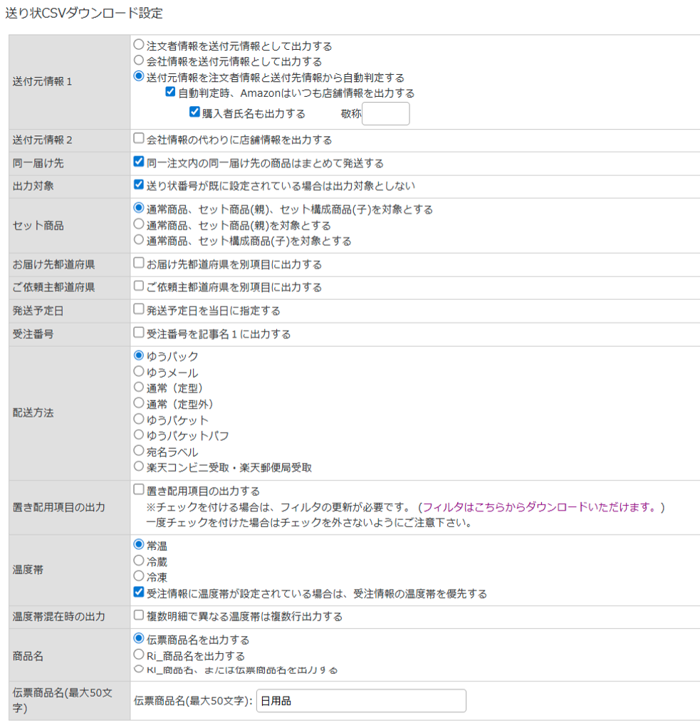Select 冷凍 temperature zone radio button
Image resolution: width=700 pixels, height=728 pixels.
tap(139, 576)
